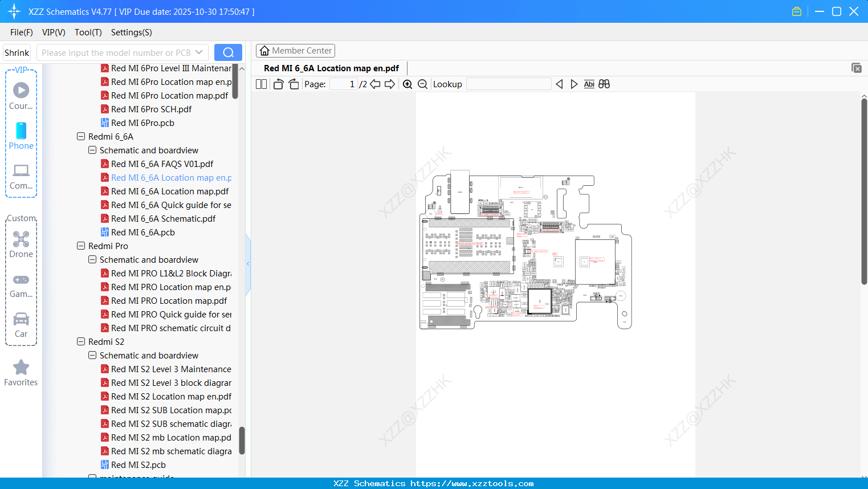Viewport: 868px width, 489px height.
Task: Click the board layout drawing in the PDF
Action: [x=526, y=250]
